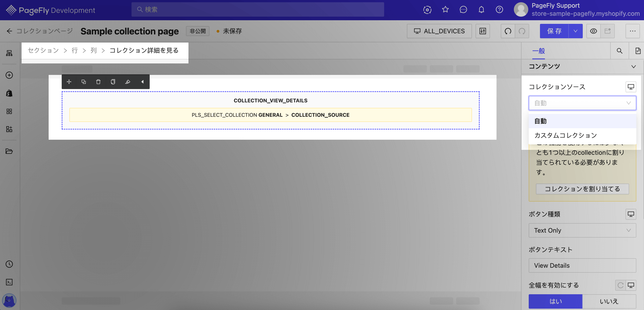Open the chat message icon
This screenshot has height=310, width=644.
pyautogui.click(x=463, y=10)
